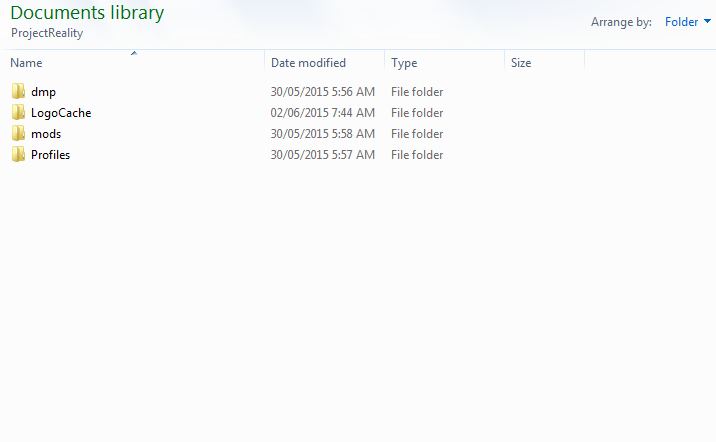The width and height of the screenshot is (716, 442).
Task: Open the Arrange by Folder dropdown
Action: coord(688,22)
